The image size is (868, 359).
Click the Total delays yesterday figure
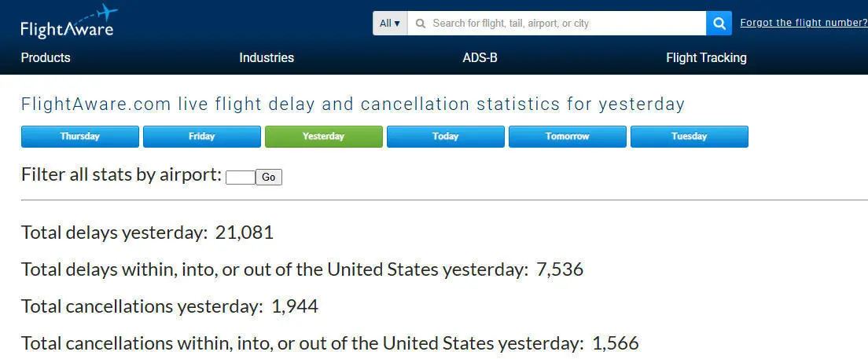tap(244, 233)
